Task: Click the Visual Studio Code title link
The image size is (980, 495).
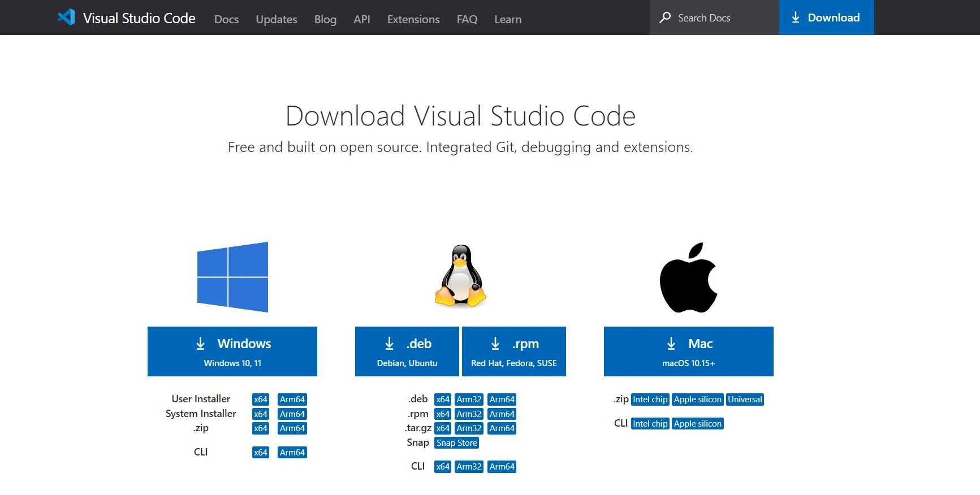Action: (139, 18)
